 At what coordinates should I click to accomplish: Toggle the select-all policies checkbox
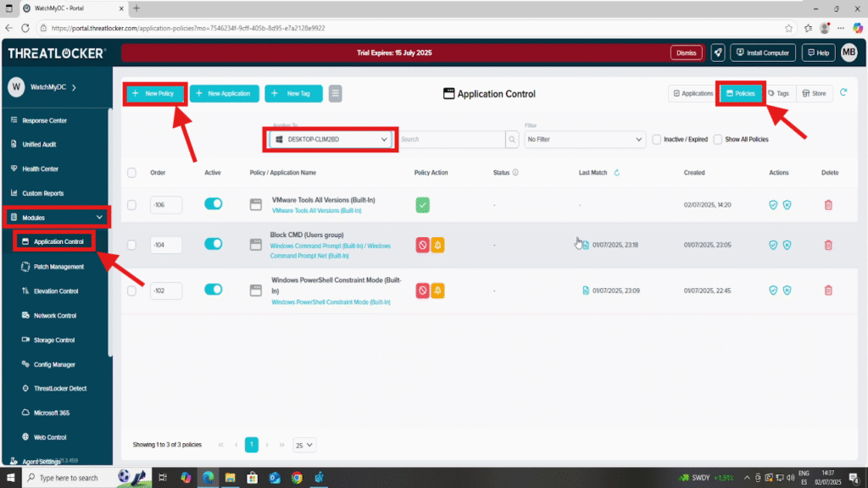pyautogui.click(x=131, y=173)
